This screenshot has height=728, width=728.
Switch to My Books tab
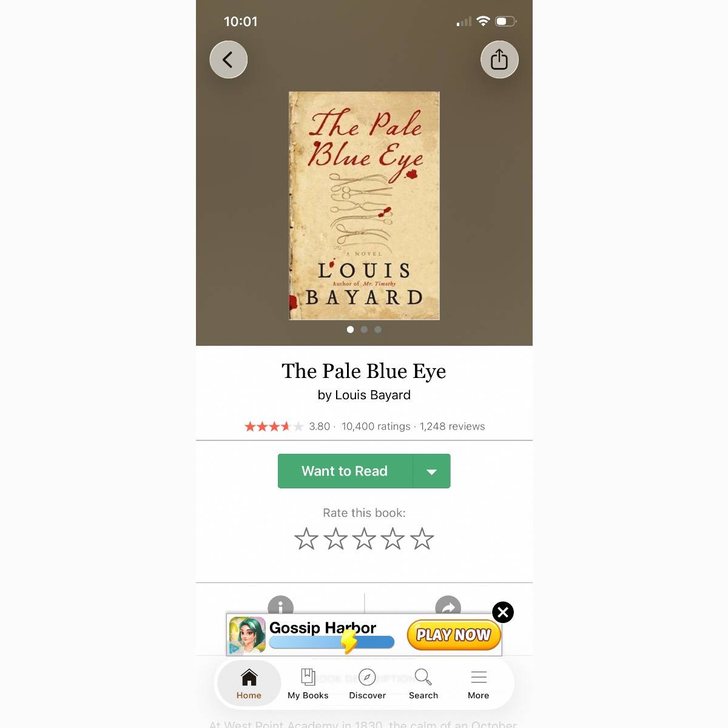[308, 684]
